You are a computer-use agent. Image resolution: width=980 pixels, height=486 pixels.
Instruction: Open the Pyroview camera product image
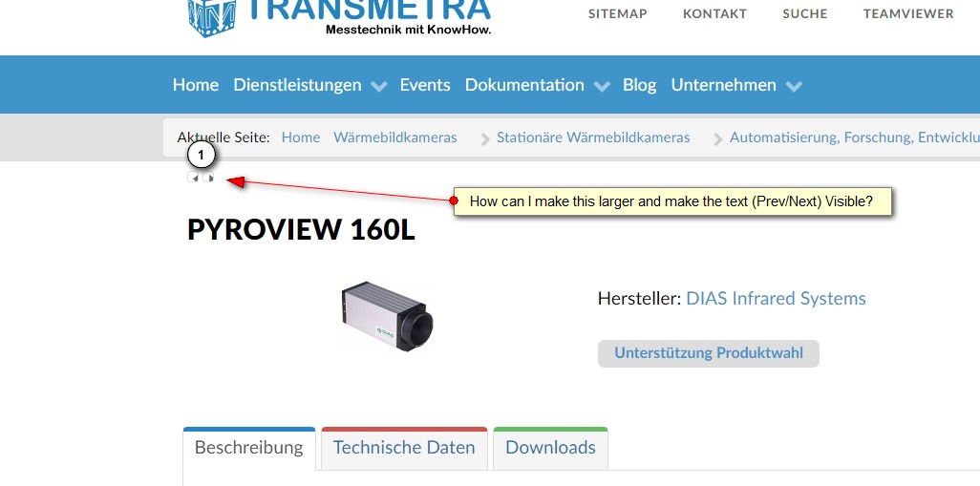pyautogui.click(x=388, y=316)
